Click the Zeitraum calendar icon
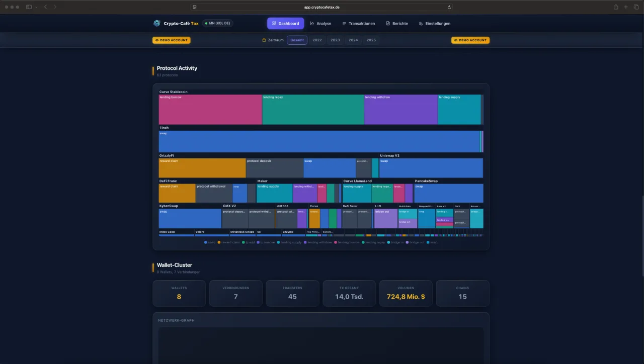The width and height of the screenshot is (644, 364). tap(264, 40)
